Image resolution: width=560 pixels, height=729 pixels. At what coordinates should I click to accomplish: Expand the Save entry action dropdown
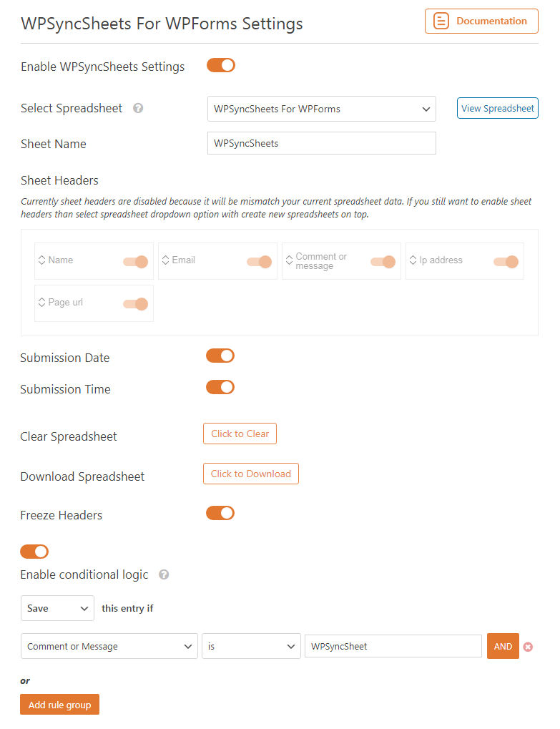58,608
